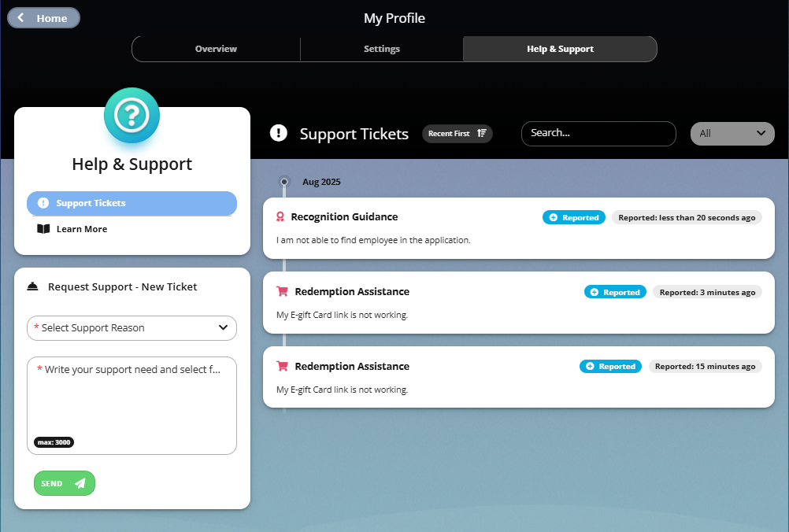Switch to the Settings tab
This screenshot has width=789, height=532.
coord(381,49)
